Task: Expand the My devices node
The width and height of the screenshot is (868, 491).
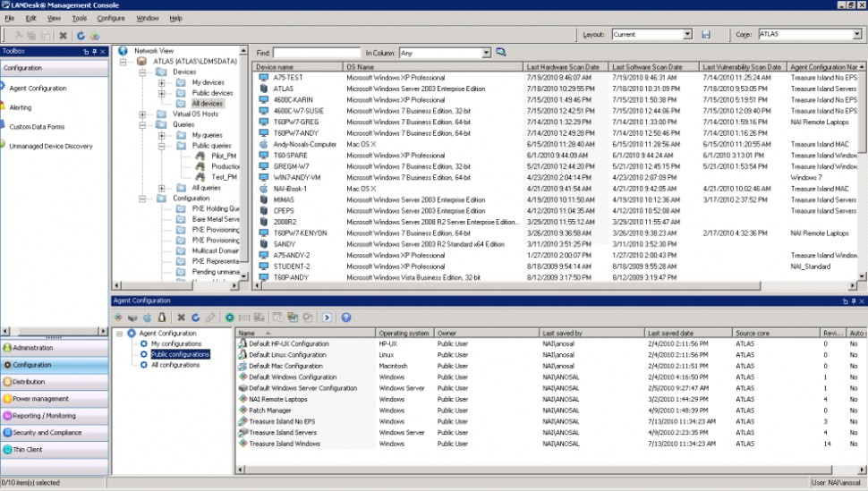Action: 162,82
